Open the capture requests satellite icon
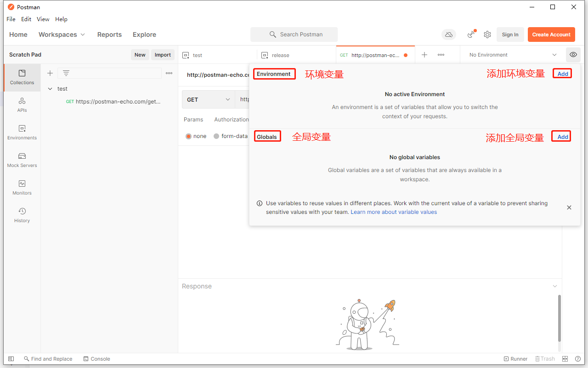The image size is (588, 368). click(471, 34)
